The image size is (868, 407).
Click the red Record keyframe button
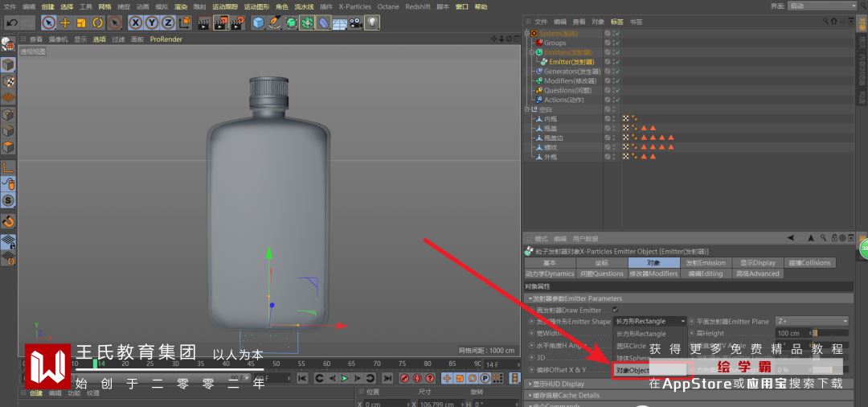(404, 378)
